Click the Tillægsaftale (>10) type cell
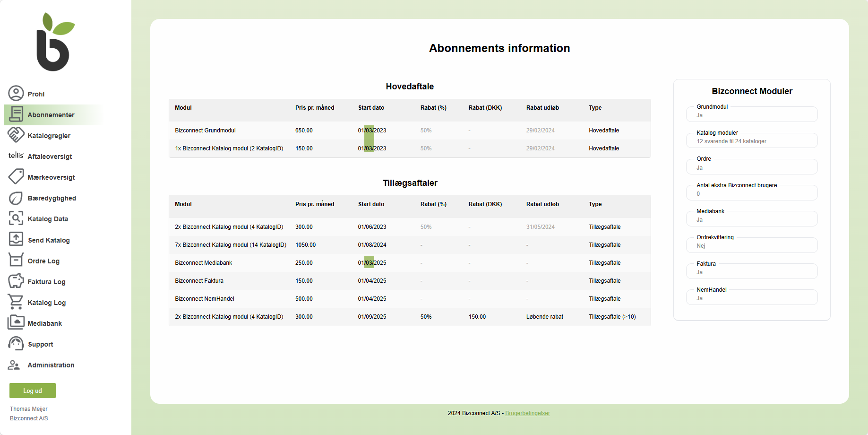 (x=612, y=317)
